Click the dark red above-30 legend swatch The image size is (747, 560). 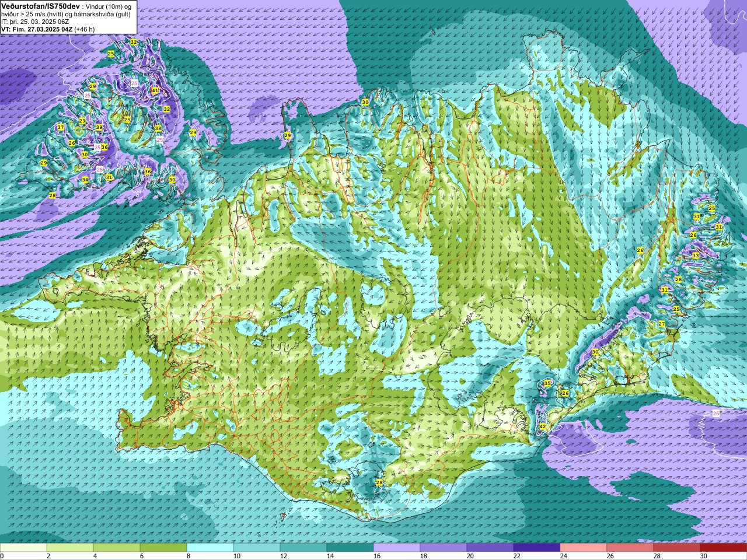(724, 548)
